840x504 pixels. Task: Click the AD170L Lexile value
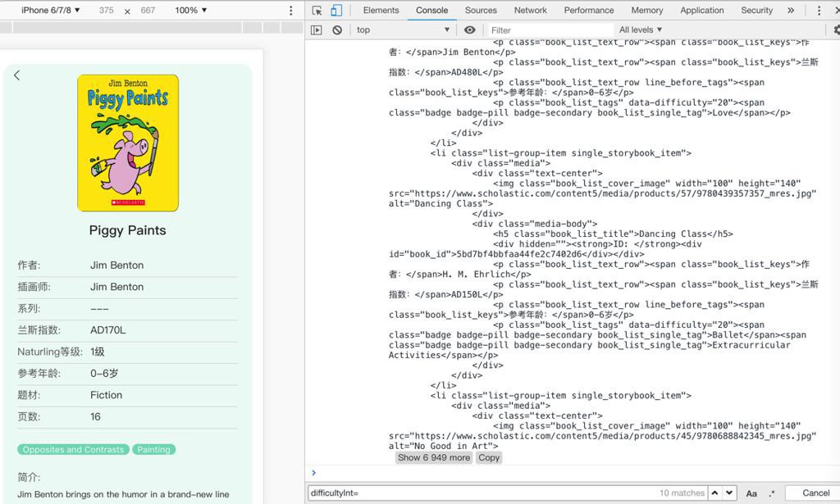[x=107, y=330]
